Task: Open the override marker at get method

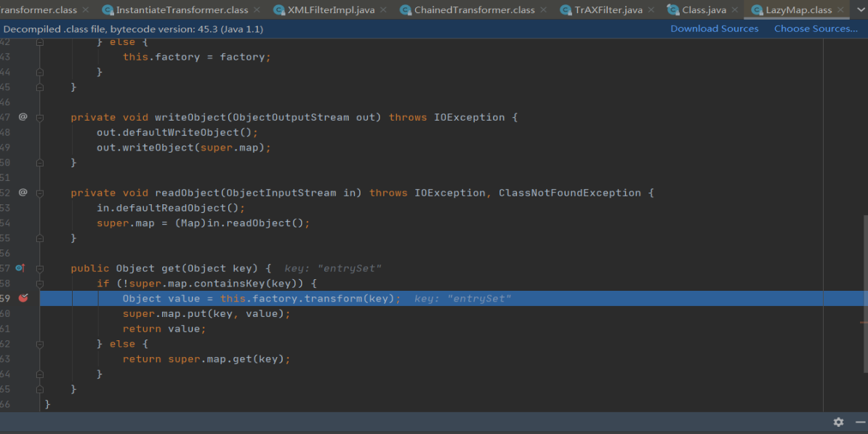Action: (20, 268)
